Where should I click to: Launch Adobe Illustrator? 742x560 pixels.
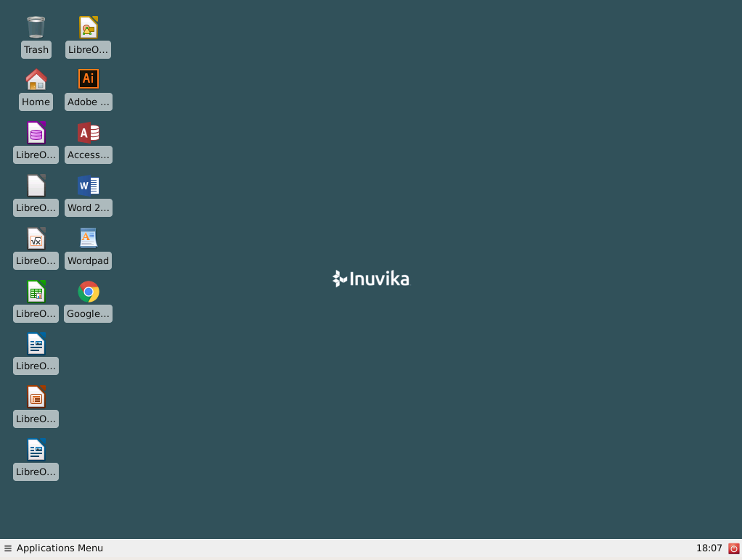(x=88, y=78)
